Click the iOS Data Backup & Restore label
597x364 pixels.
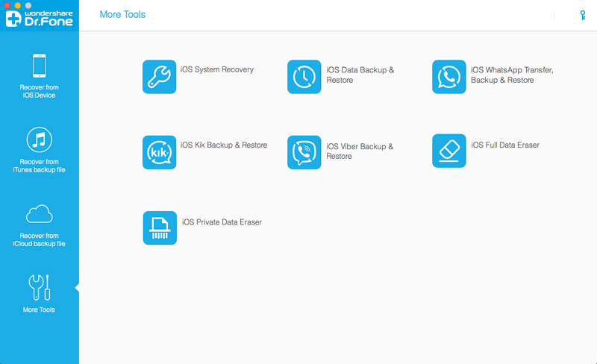pos(360,75)
